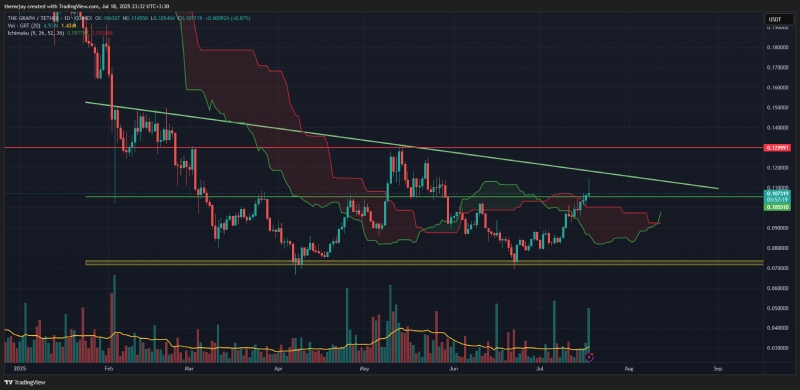Click the Sep label on time axis
The height and width of the screenshot is (390, 800).
click(718, 368)
